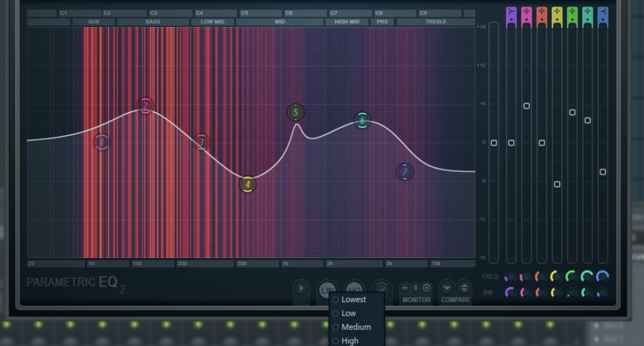This screenshot has height=346, width=644.
Task: Click the BASS frequency range label
Action: pos(153,22)
